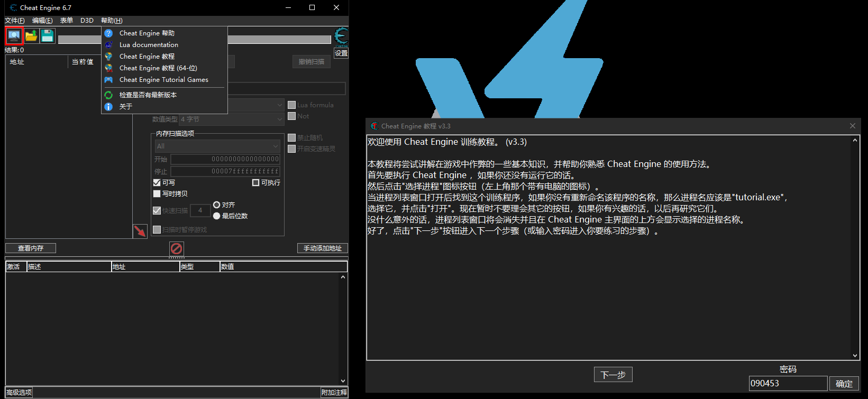Screen dimensions: 868x399
Task: Click question mark icon beside Cheat Engine 帮助
Action: point(108,33)
